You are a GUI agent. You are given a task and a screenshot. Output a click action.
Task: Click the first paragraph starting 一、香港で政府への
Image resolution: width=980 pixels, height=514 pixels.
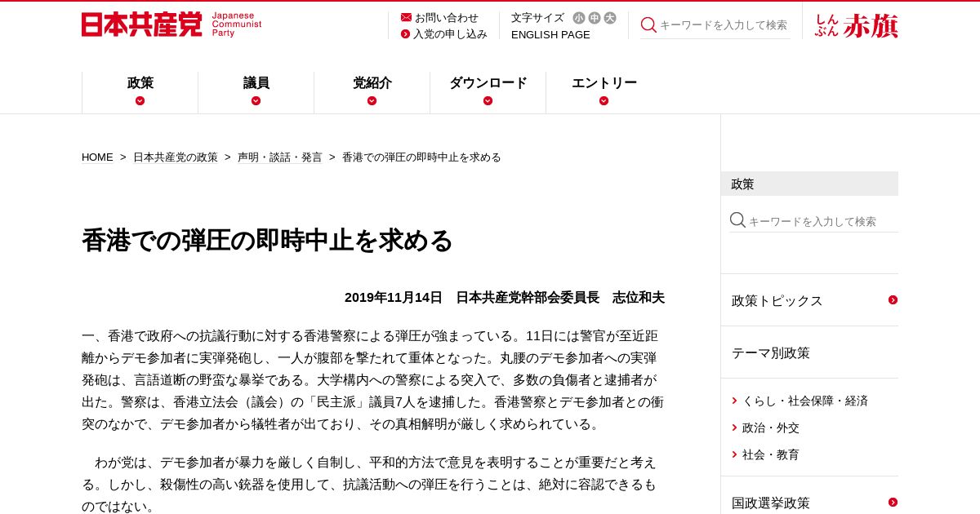point(373,380)
